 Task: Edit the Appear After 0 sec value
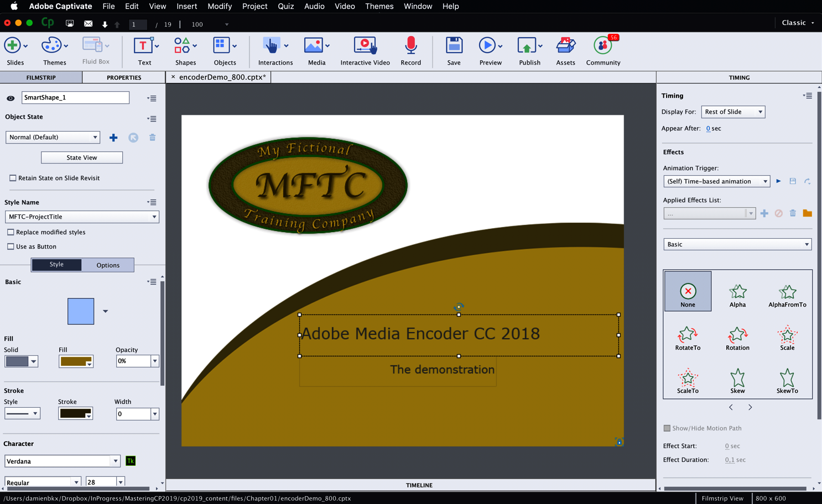[x=708, y=128]
